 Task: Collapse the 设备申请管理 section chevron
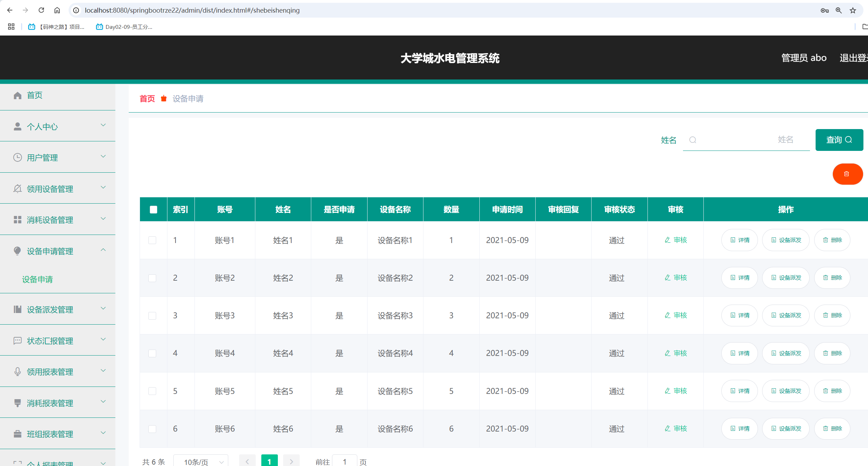[103, 250]
